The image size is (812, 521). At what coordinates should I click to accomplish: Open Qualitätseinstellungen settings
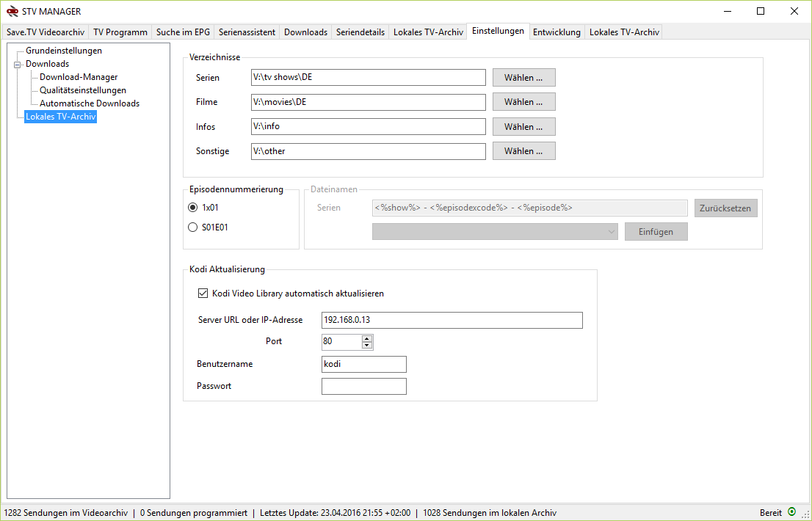coord(84,90)
